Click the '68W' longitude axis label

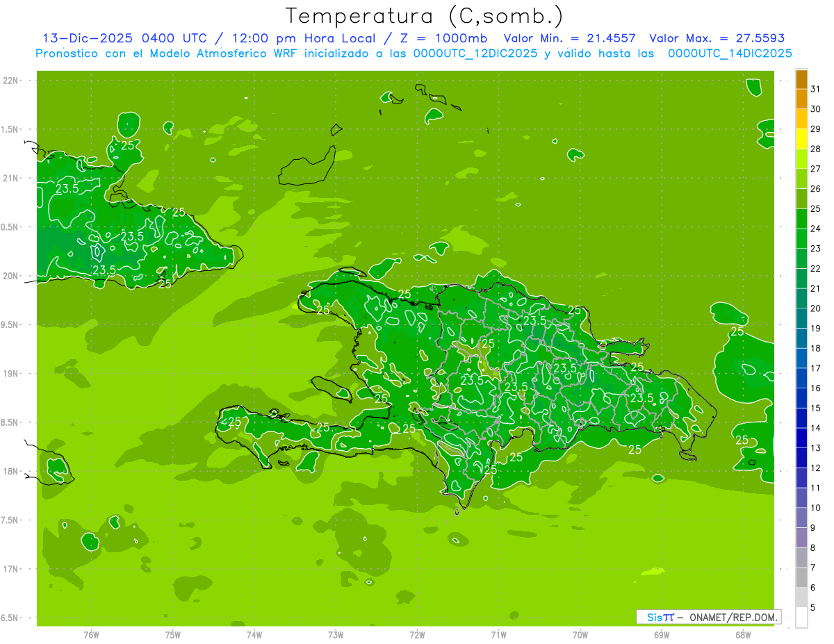[743, 635]
